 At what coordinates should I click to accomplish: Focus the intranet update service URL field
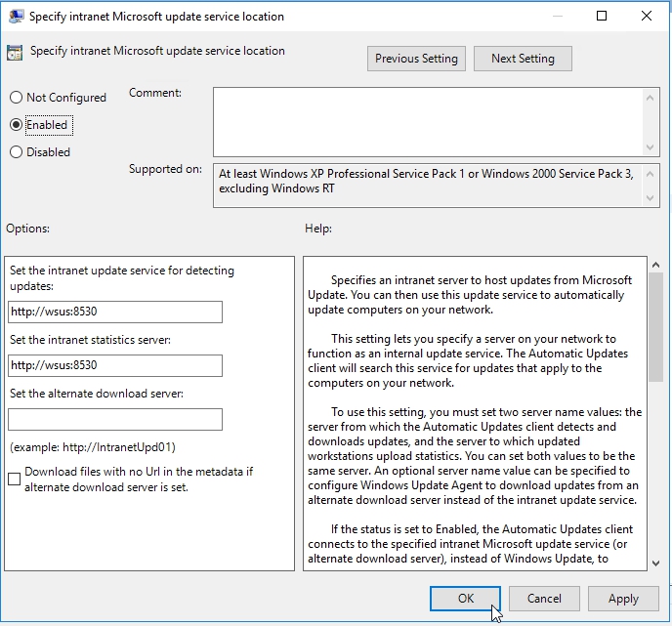115,312
